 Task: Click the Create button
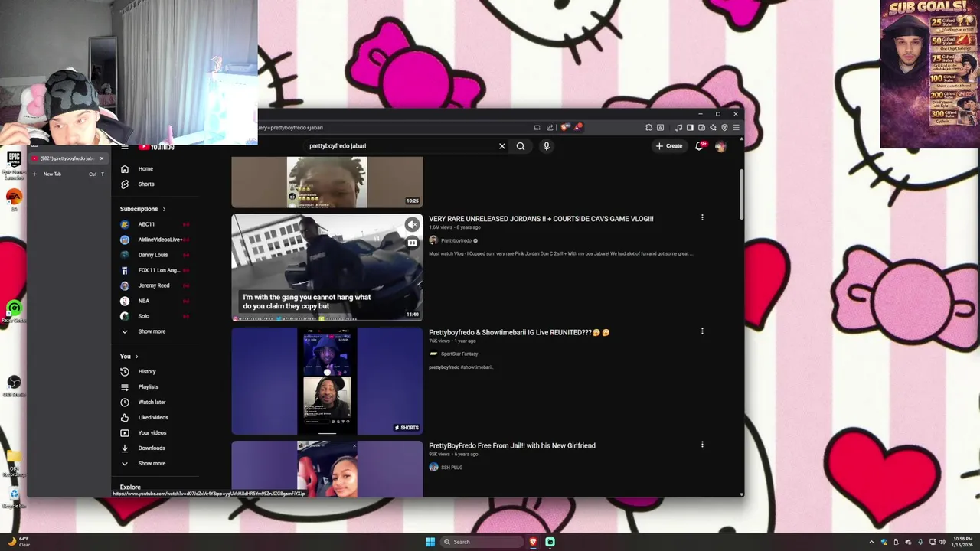click(668, 145)
